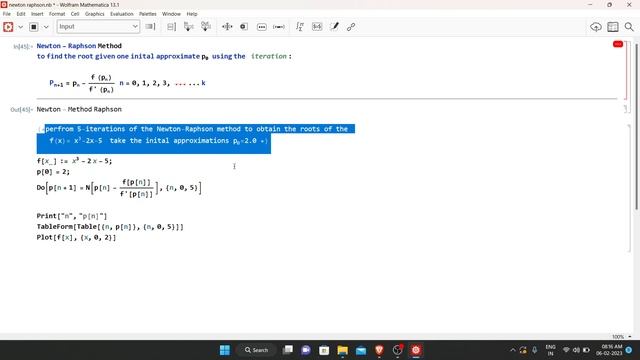640x360 pixels.
Task: Click the In[45] cell label
Action: click(x=22, y=47)
